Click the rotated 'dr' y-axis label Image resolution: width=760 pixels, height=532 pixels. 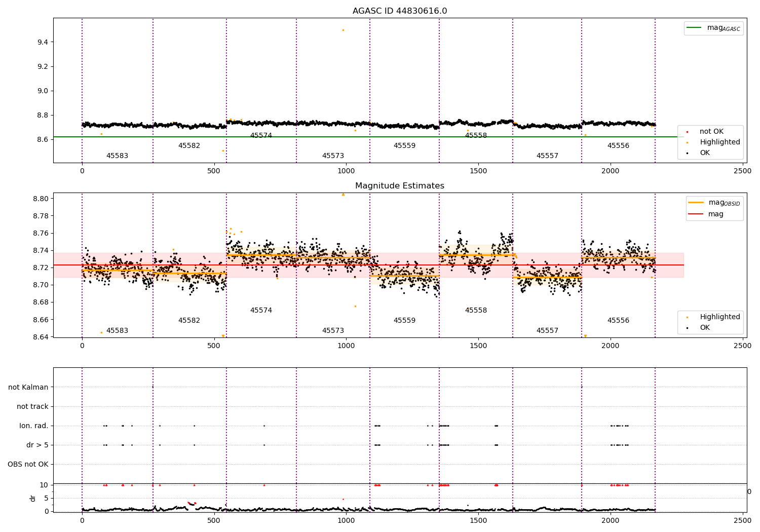coord(33,498)
